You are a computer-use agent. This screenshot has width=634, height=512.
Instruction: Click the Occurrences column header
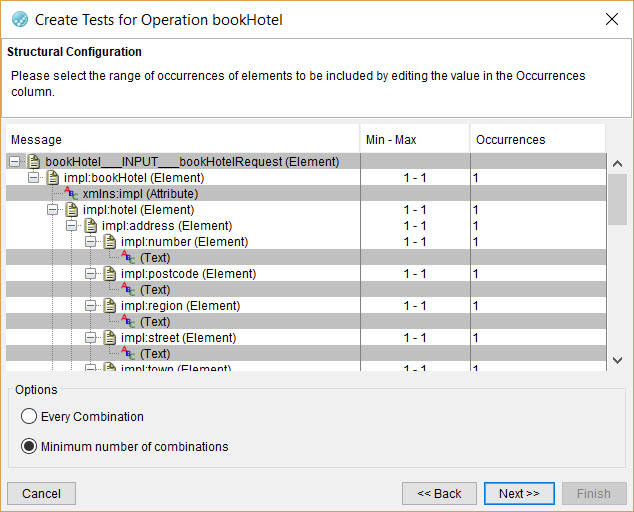click(x=536, y=139)
